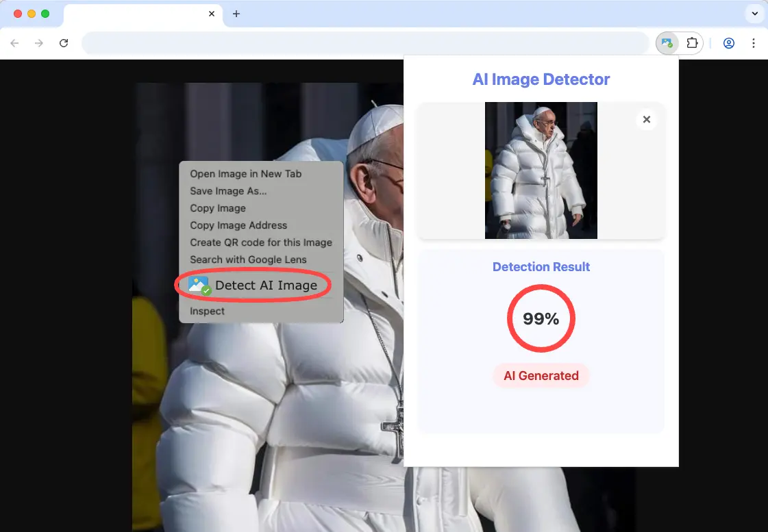Close the current browser tab
768x532 pixels.
pos(212,14)
